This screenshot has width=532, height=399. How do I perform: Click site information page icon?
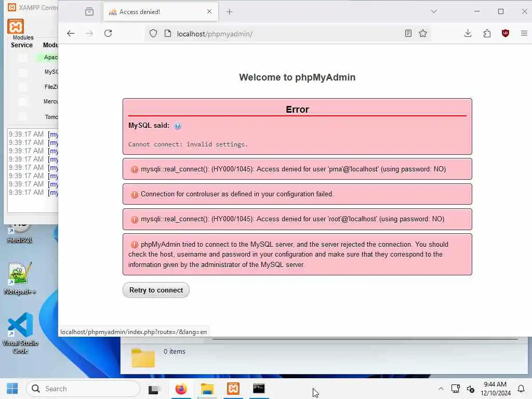pos(168,34)
